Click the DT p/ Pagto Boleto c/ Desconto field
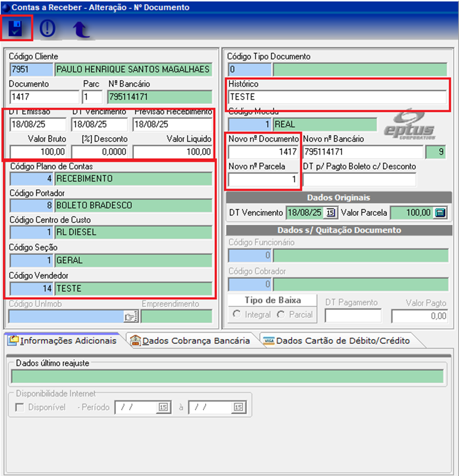Screen dimensions: 459x476 click(359, 180)
